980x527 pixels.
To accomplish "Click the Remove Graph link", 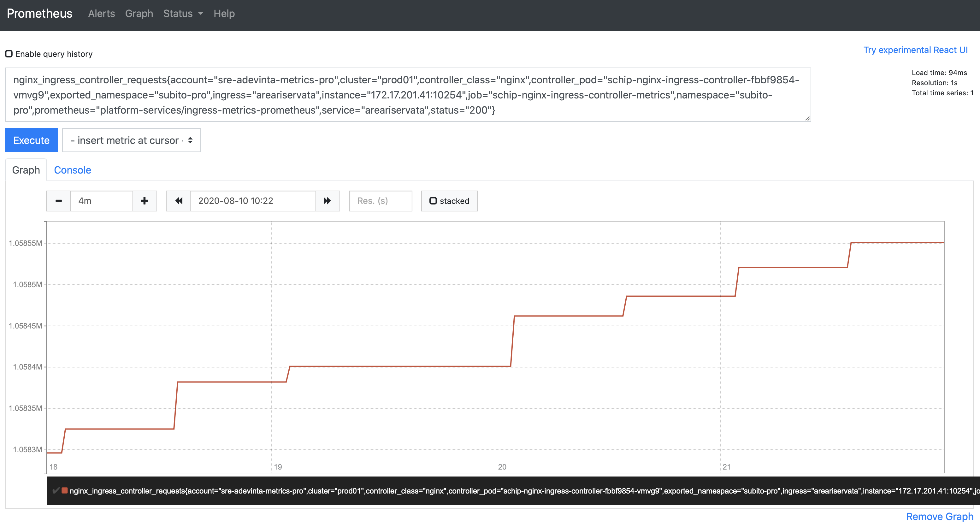I will [939, 516].
